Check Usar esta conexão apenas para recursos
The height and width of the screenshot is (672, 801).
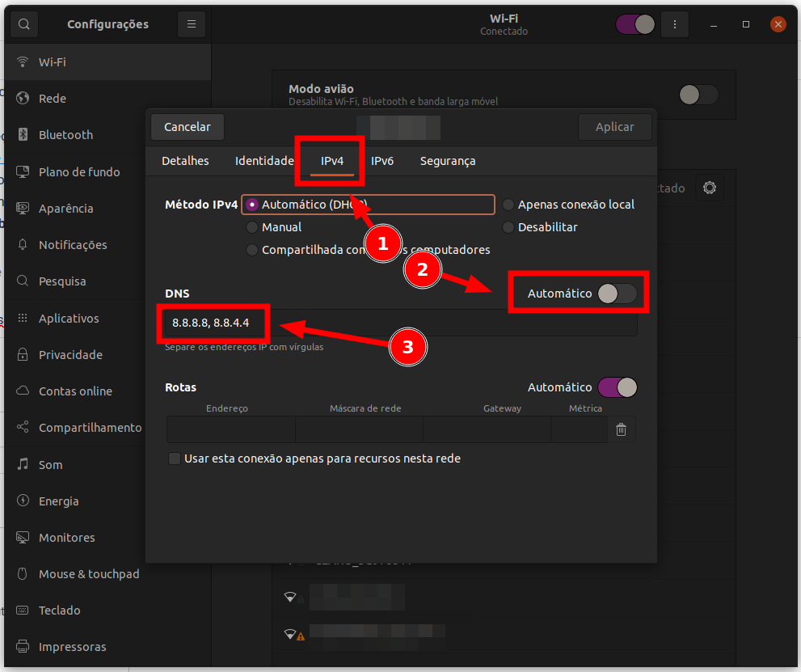pyautogui.click(x=175, y=459)
